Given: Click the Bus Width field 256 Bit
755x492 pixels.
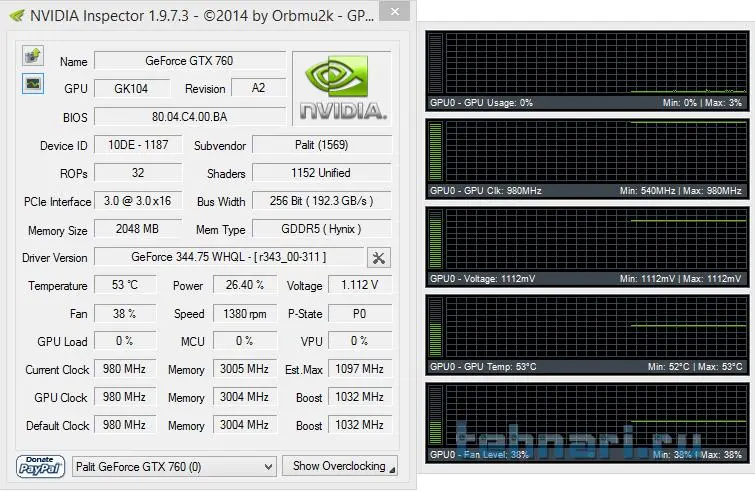Looking at the screenshot, I should click(322, 200).
